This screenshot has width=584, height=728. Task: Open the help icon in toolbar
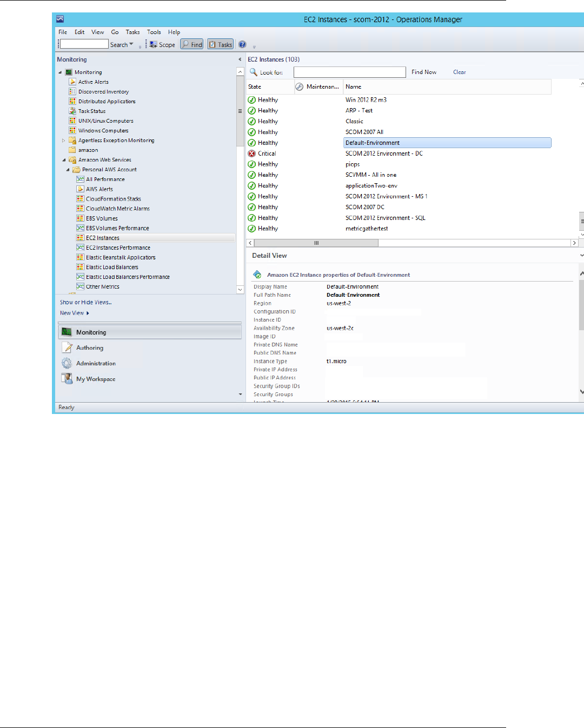(x=242, y=44)
